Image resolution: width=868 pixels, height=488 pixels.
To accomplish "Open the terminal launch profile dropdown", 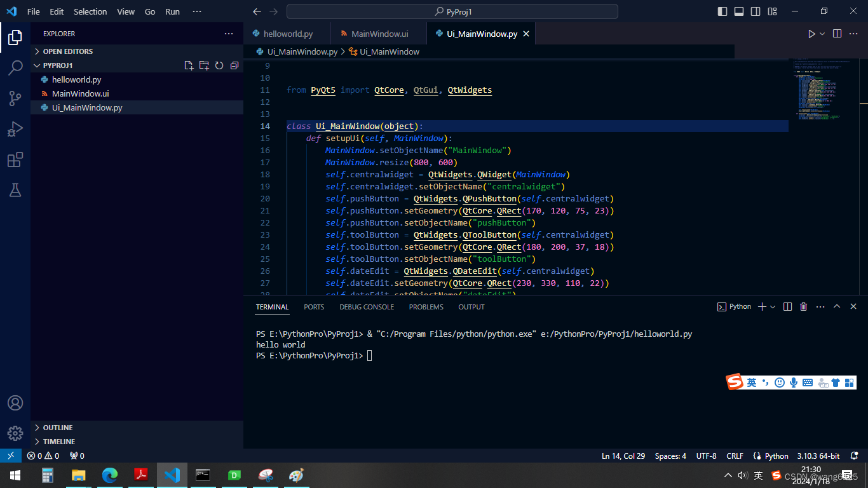I will point(771,306).
